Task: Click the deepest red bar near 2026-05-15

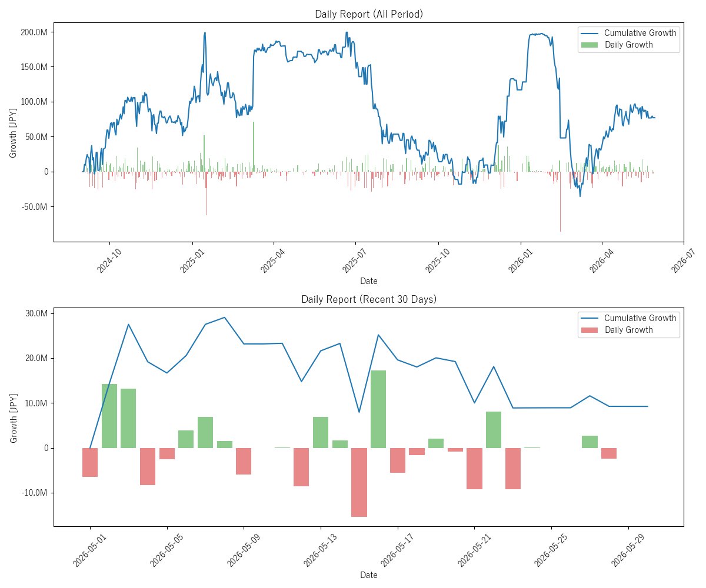Action: (359, 482)
